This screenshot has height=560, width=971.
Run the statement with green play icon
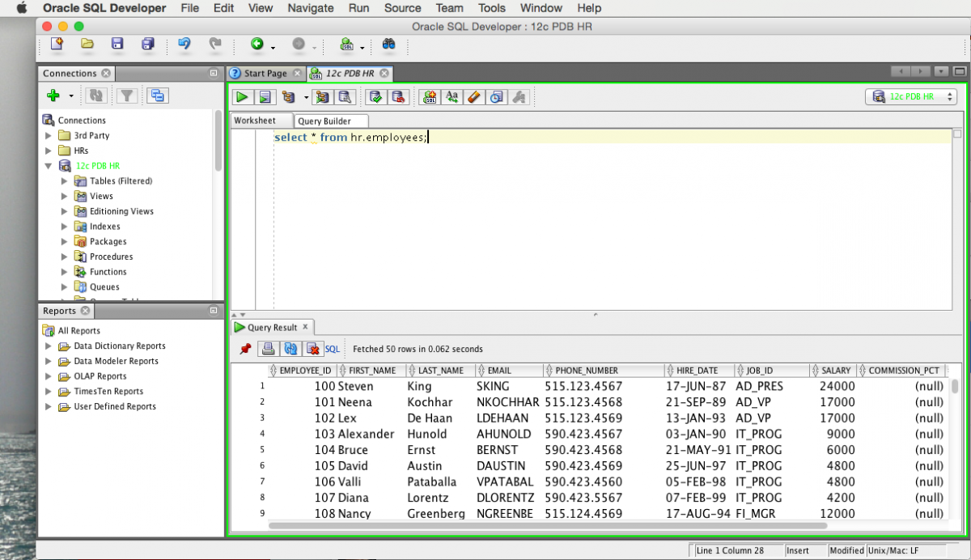point(242,97)
